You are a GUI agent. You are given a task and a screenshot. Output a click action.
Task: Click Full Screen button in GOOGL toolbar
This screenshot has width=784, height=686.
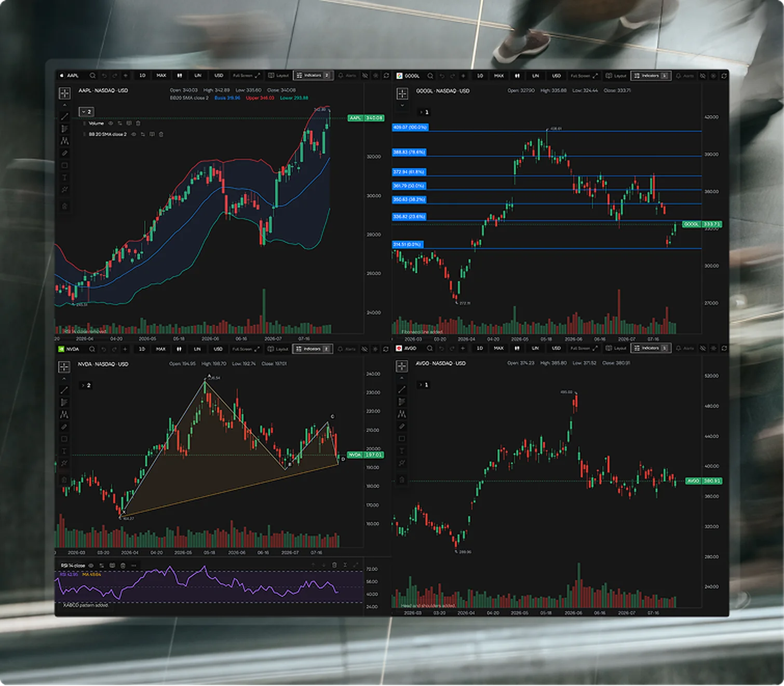pos(584,76)
